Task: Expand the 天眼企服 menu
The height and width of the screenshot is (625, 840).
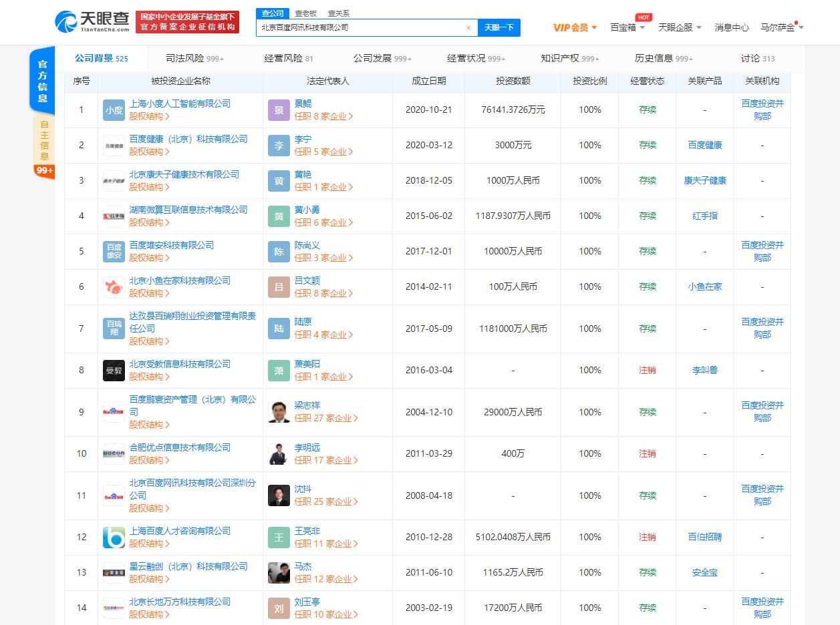Action: (680, 27)
